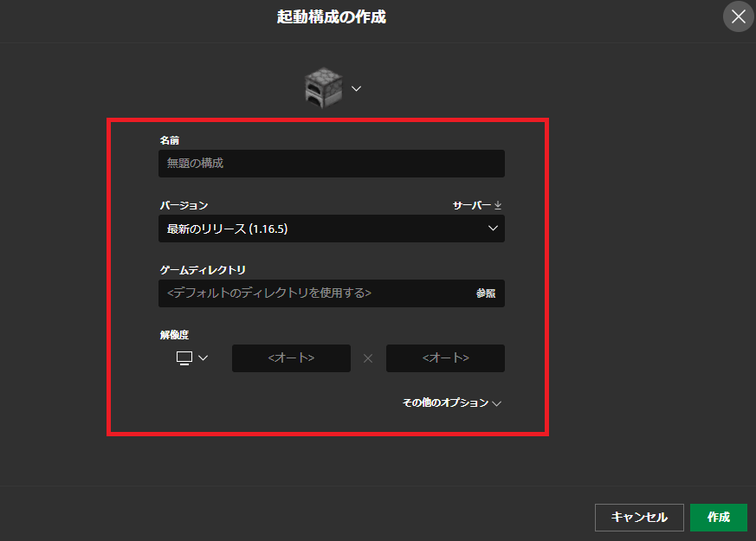Click the 名前 text input field
The image size is (756, 541).
click(x=332, y=163)
